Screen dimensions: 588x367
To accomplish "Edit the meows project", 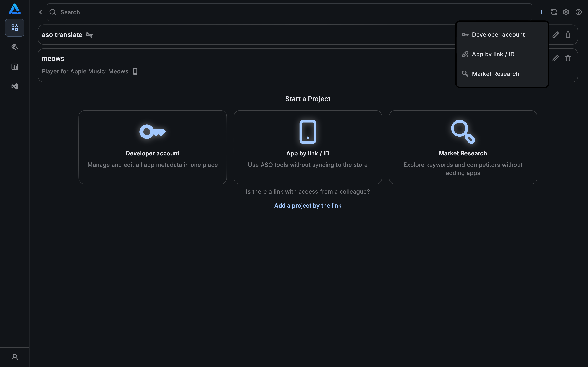I will 556,58.
